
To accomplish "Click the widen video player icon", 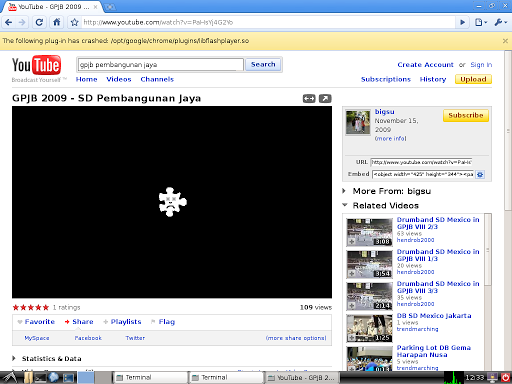I will [309, 98].
